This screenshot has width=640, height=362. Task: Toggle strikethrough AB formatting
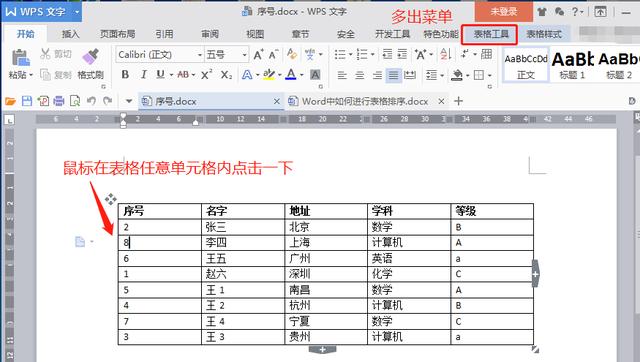[183, 75]
